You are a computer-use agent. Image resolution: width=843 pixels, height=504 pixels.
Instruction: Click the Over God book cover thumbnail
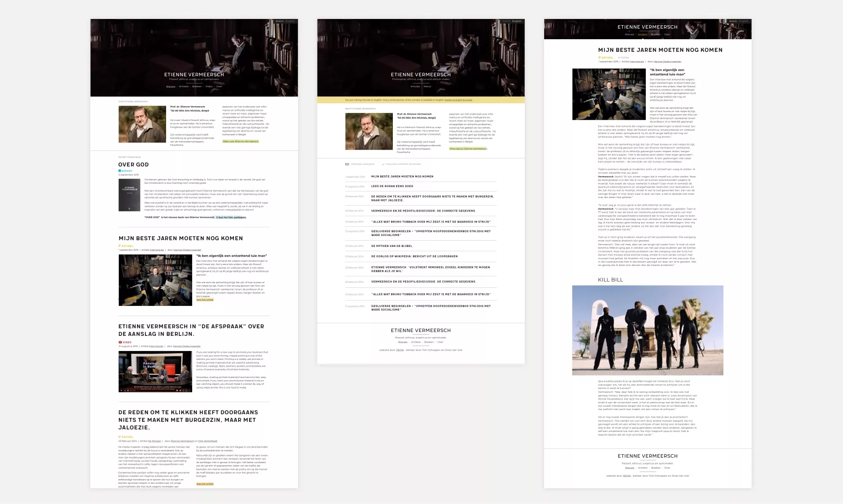tap(129, 195)
